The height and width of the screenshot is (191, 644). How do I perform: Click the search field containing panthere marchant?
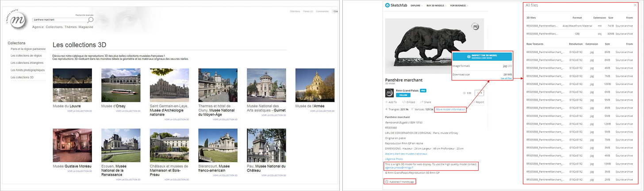coord(60,20)
